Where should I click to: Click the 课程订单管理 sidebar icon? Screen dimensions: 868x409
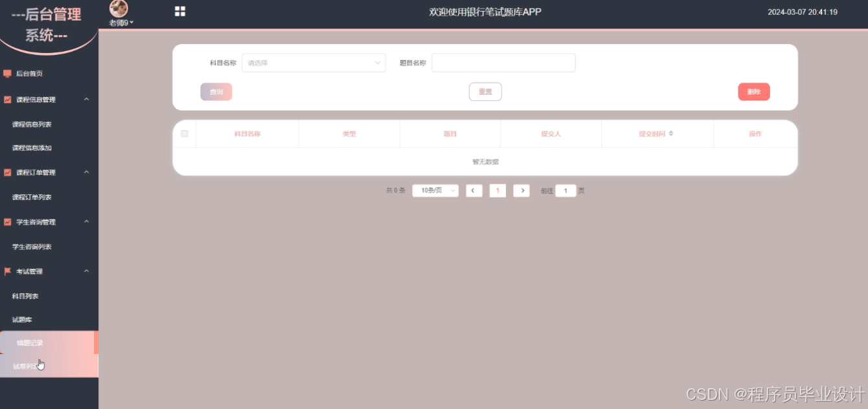(7, 171)
